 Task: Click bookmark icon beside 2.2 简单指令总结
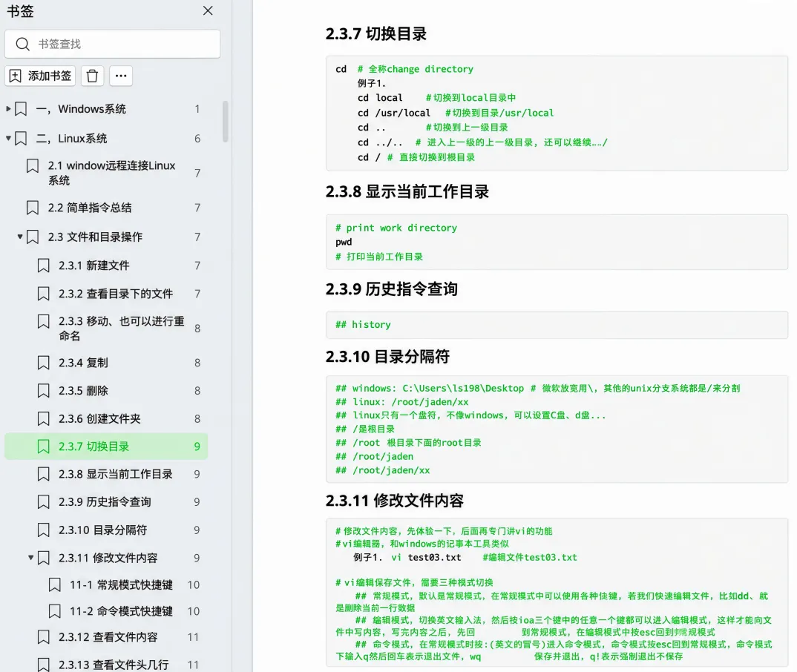point(33,207)
